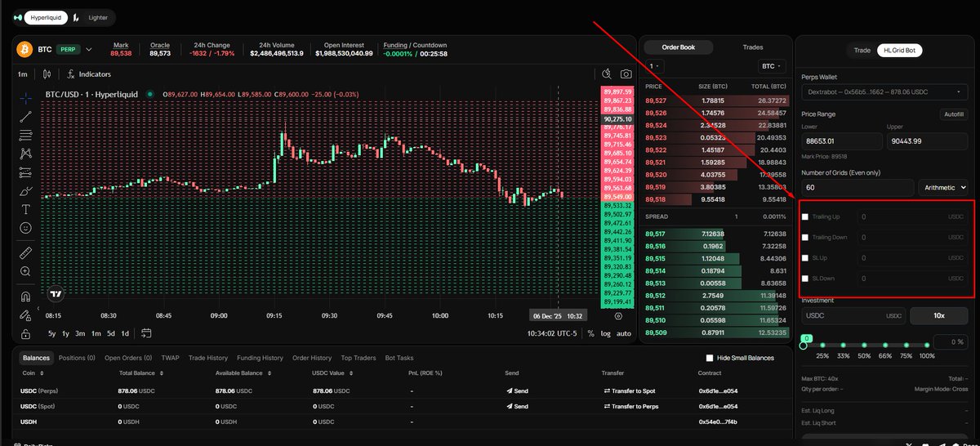Switch to the Trade panel tab

(862, 50)
